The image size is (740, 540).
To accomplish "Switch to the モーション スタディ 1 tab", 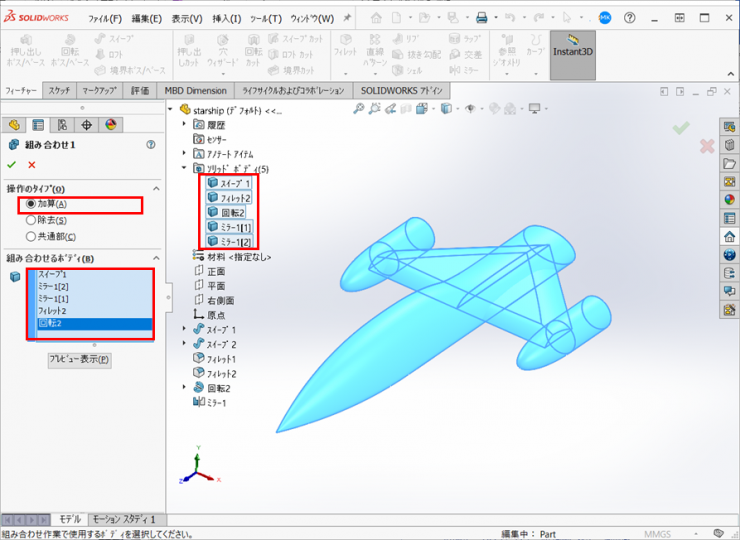I will point(124,519).
